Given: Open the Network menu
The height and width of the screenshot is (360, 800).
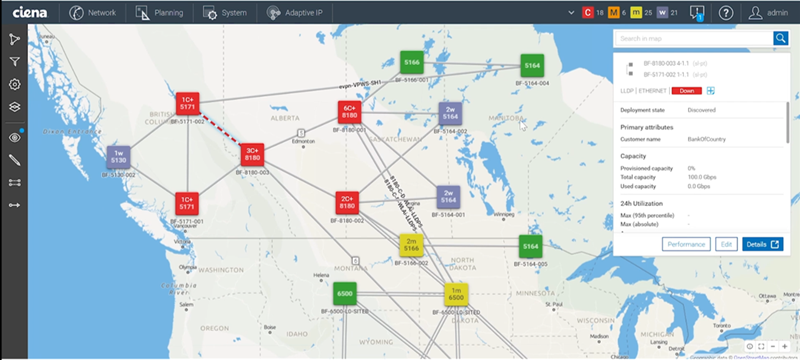Looking at the screenshot, I should tap(92, 13).
